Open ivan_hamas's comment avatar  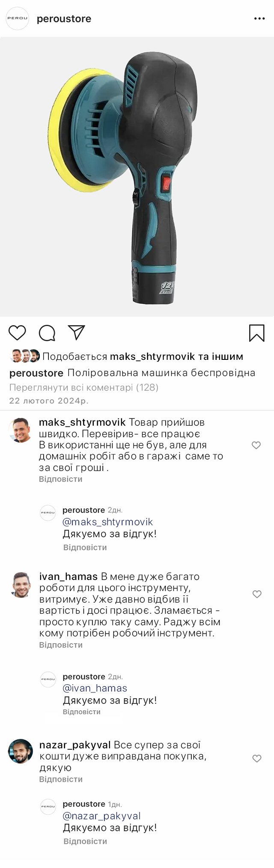point(21,585)
